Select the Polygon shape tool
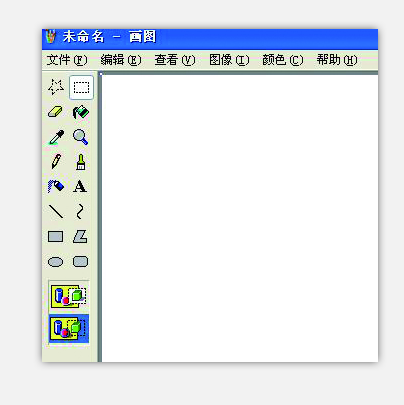The height and width of the screenshot is (405, 404). (x=80, y=237)
